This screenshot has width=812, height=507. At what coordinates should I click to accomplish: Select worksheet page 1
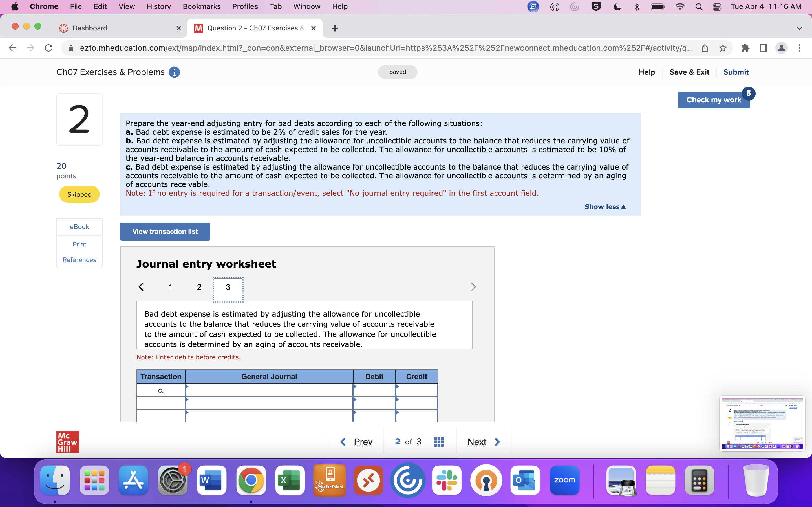170,287
